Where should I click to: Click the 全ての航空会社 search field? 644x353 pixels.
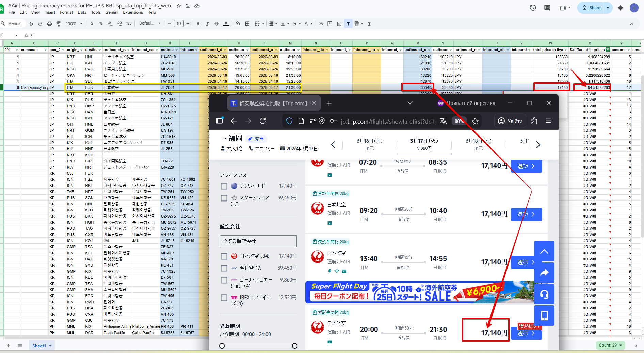258,241
